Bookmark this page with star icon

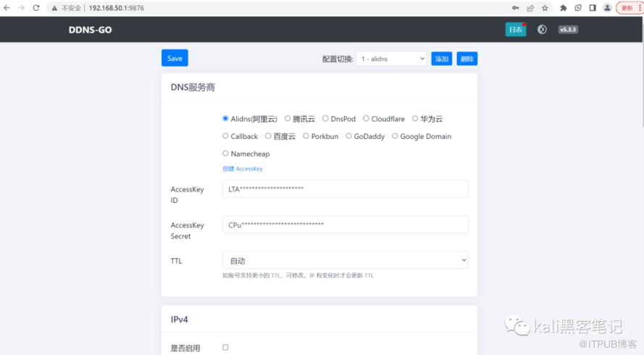545,8
